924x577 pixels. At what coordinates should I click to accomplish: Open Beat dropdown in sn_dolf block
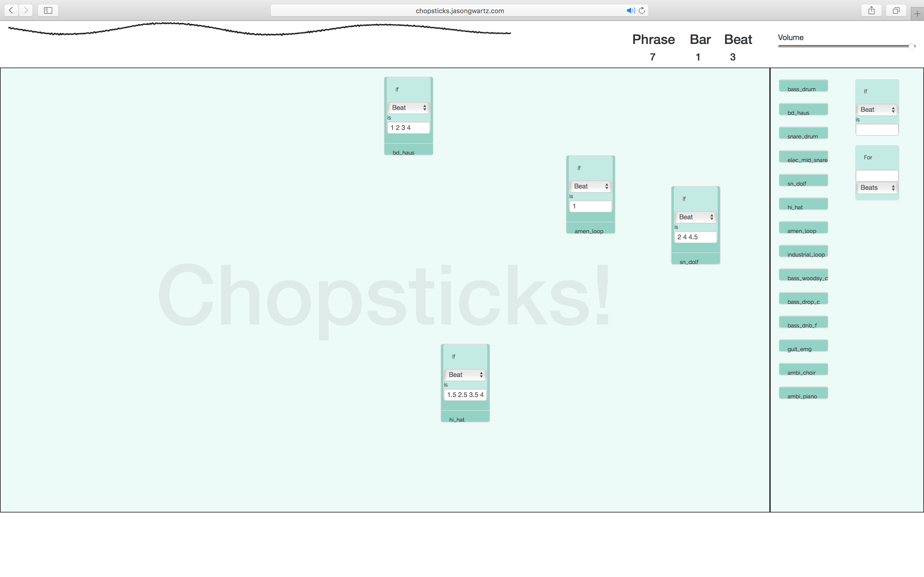[695, 217]
